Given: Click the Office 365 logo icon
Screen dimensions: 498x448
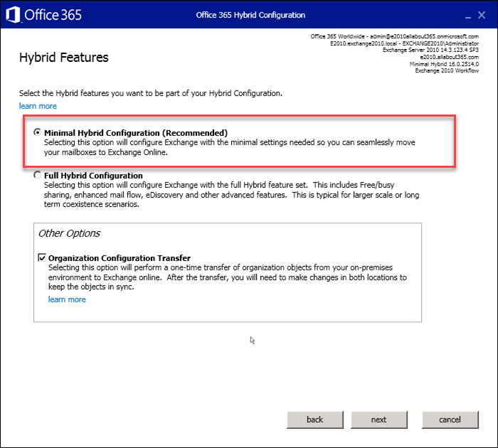Looking at the screenshot, I should (x=13, y=15).
